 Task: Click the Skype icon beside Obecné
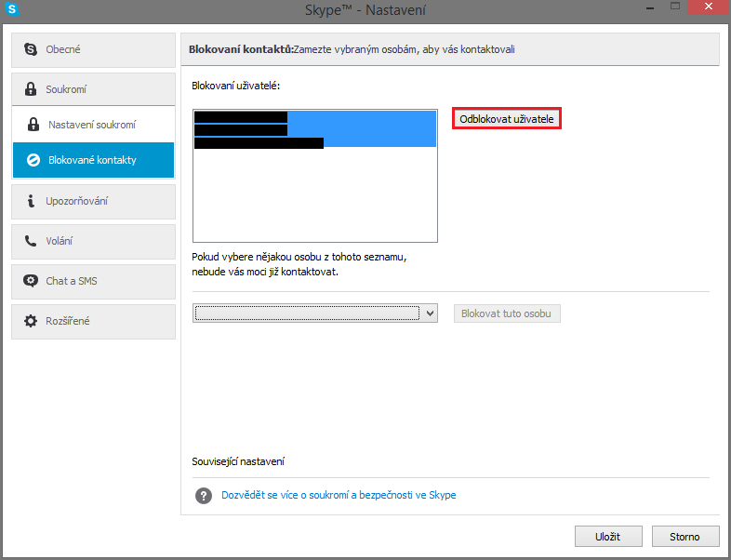pyautogui.click(x=31, y=49)
